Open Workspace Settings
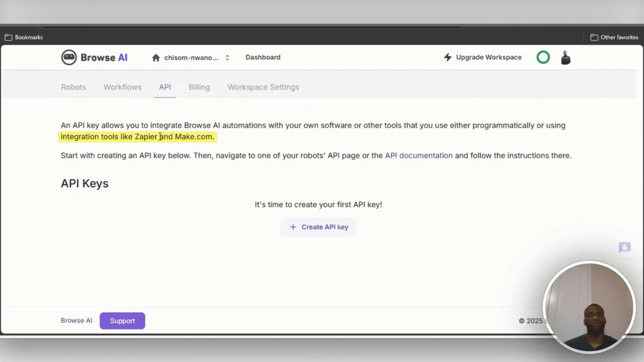The height and width of the screenshot is (362, 644). point(263,87)
